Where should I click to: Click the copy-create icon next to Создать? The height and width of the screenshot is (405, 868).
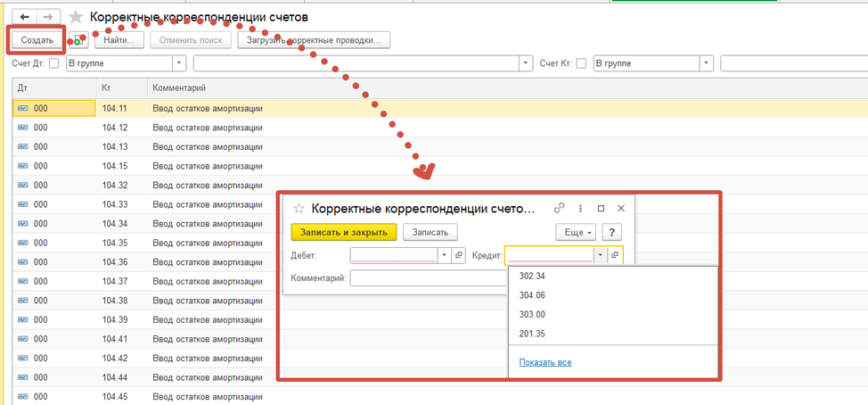point(80,40)
